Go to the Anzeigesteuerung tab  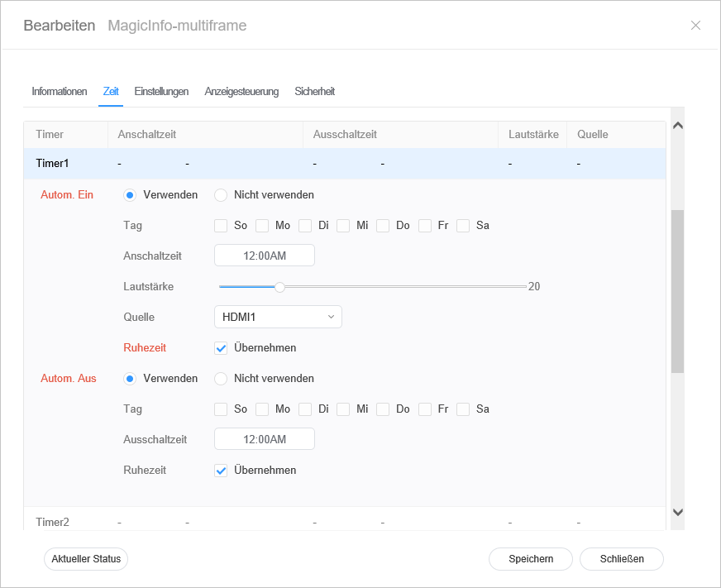(241, 92)
